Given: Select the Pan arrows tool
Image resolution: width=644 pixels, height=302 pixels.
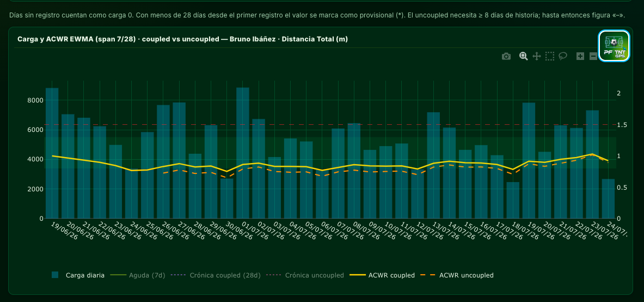Looking at the screenshot, I should [x=536, y=56].
